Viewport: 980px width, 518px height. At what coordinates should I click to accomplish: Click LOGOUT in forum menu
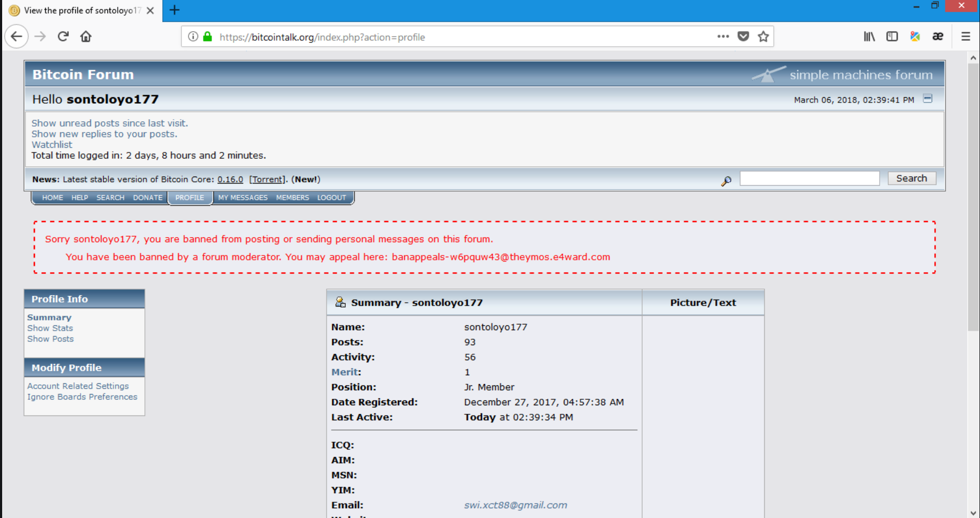click(331, 198)
